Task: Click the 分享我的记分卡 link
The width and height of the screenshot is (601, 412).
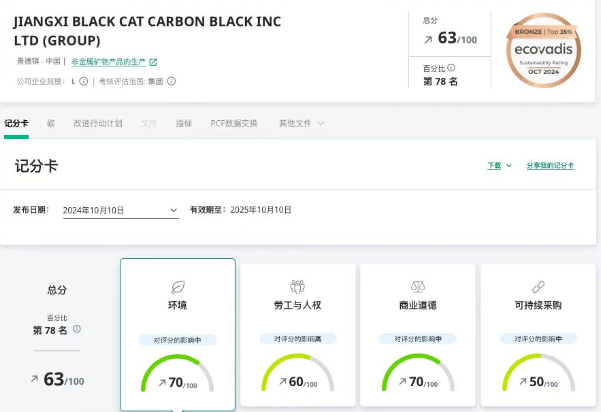Action: point(550,166)
